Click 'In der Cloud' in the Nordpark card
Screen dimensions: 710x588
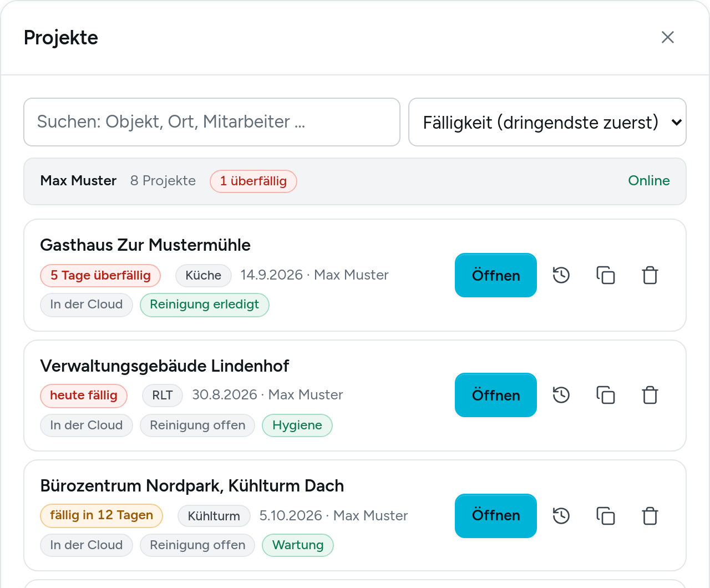[87, 545]
